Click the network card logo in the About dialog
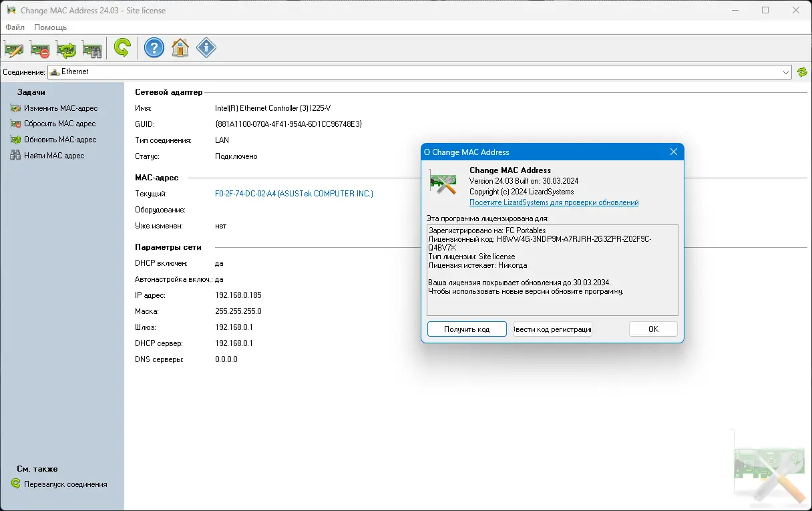This screenshot has width=812, height=511. [442, 182]
